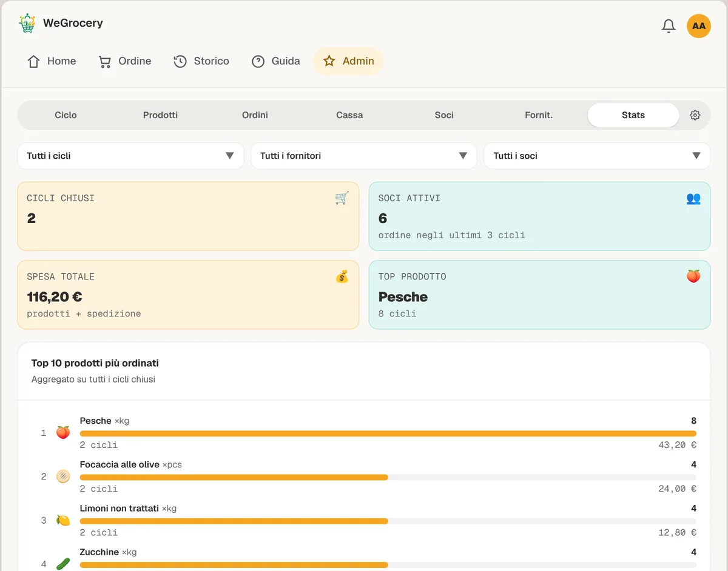Open the Fornit. tab

pyautogui.click(x=539, y=115)
